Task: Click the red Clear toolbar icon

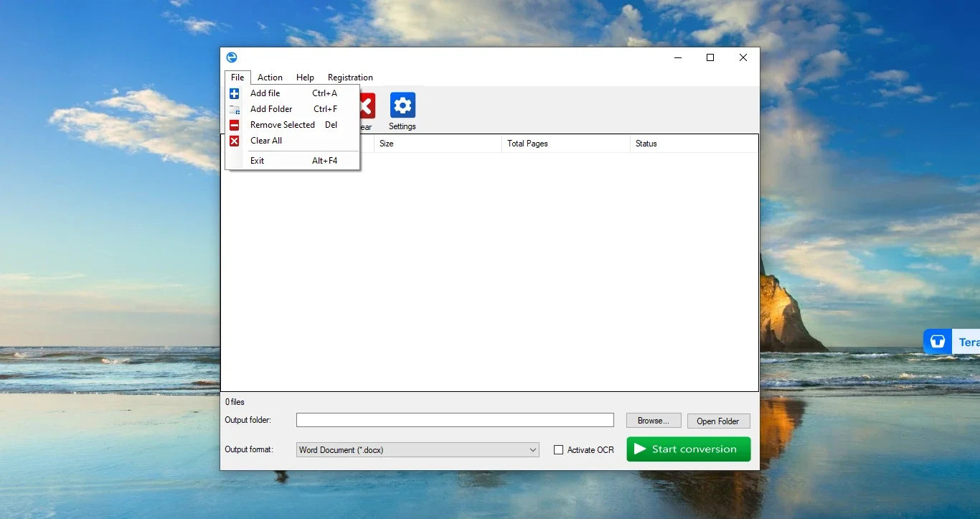Action: [367, 106]
